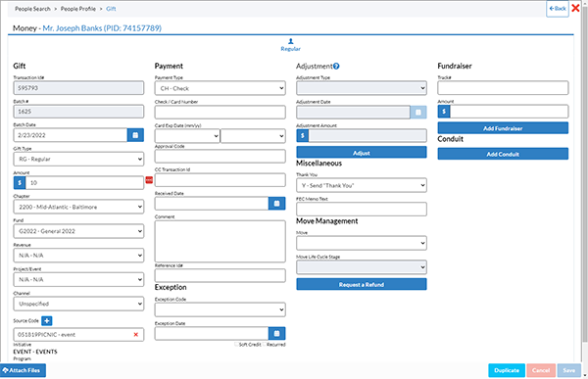The width and height of the screenshot is (588, 379).
Task: Click the Reference Id# field
Action: tap(220, 275)
